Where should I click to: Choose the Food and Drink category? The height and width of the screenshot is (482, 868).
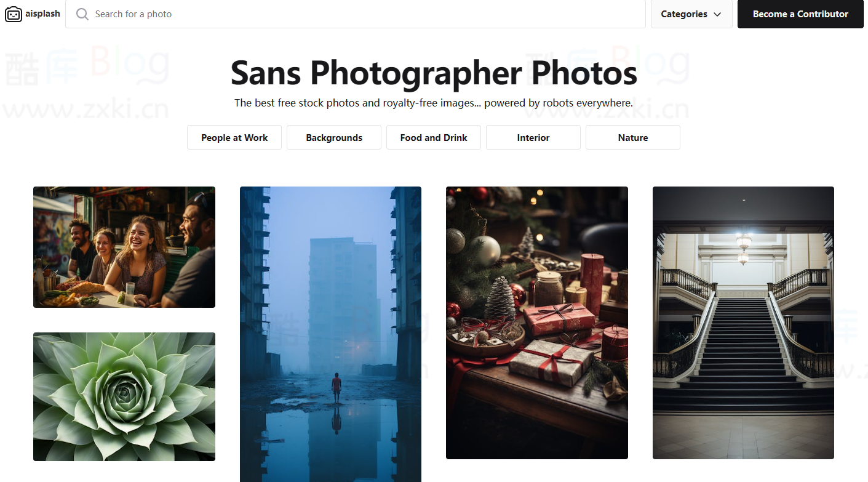[x=434, y=137]
